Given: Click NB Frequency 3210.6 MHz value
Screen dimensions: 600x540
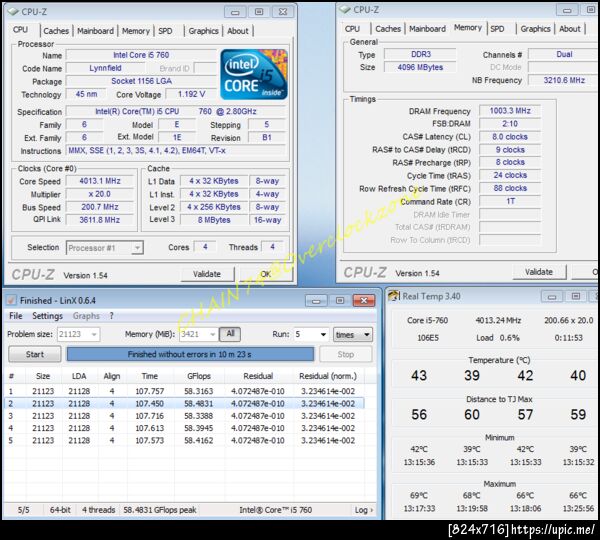Looking at the screenshot, I should click(x=564, y=80).
